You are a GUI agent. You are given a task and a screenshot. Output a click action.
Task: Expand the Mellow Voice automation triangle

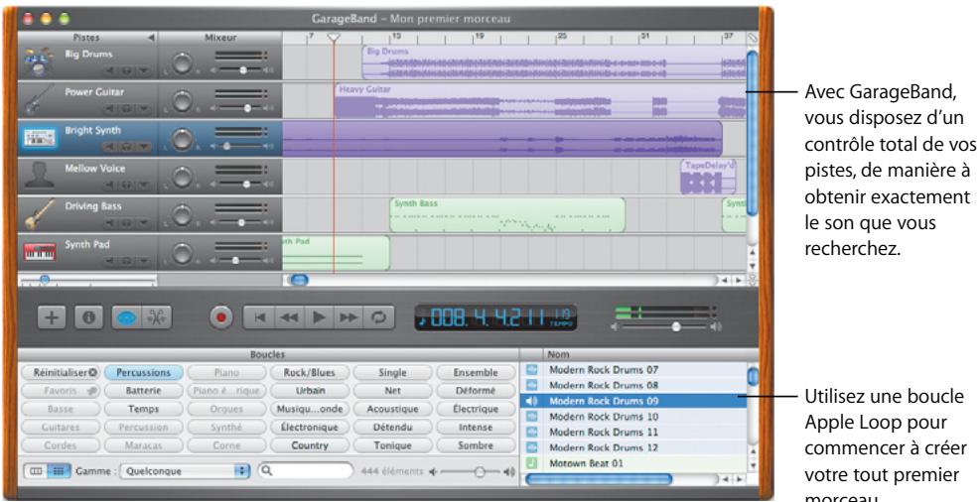(143, 185)
